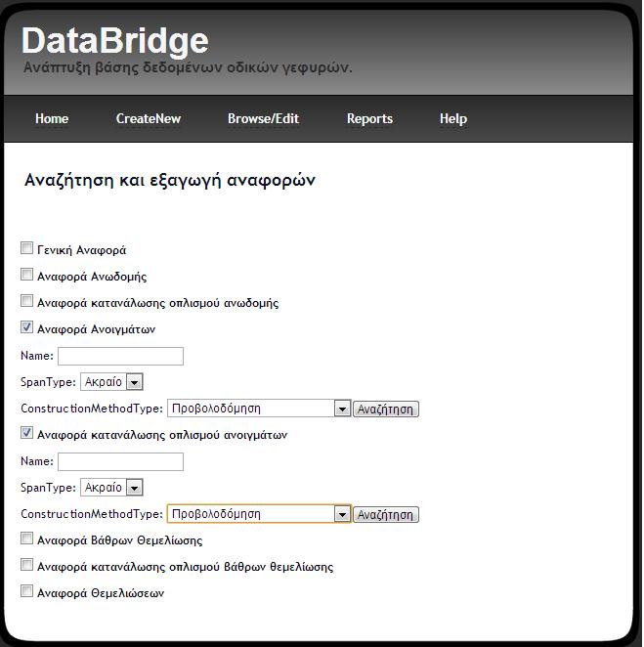Screen dimensions: 644x647
Task: Focus the first Name input field
Action: pos(120,356)
